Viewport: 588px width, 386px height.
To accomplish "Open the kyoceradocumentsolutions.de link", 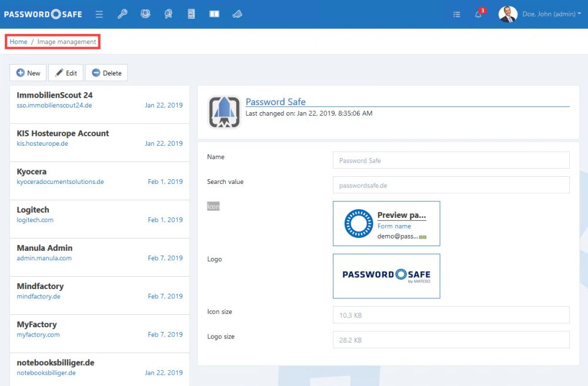I will click(61, 182).
